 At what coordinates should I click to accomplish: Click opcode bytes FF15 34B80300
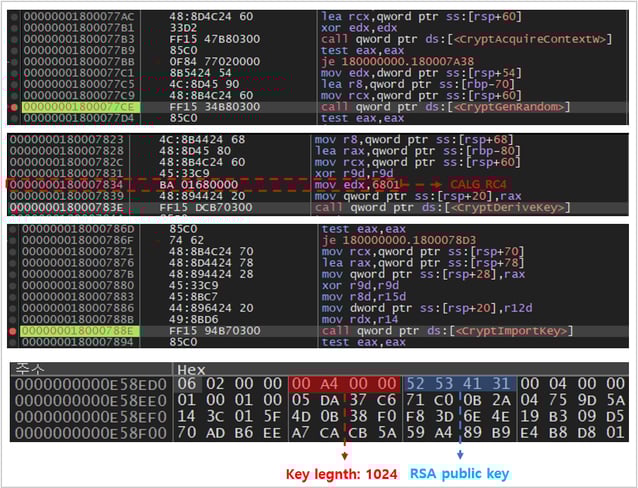click(214, 107)
